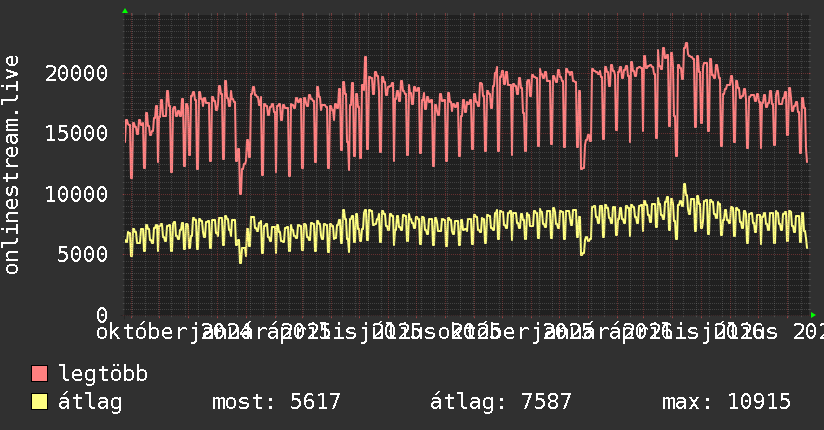Screen dimensions: 824x430
Task: Click the green arrow ending the x-axis
Action: pyautogui.click(x=813, y=315)
